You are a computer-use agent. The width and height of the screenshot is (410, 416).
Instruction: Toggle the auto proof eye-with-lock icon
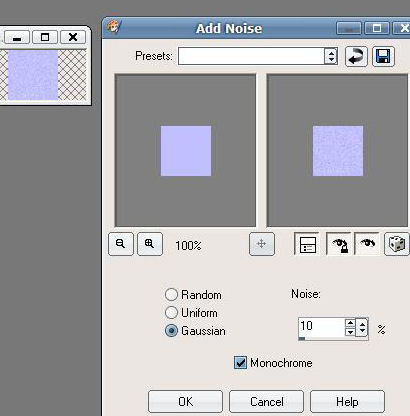tap(338, 244)
